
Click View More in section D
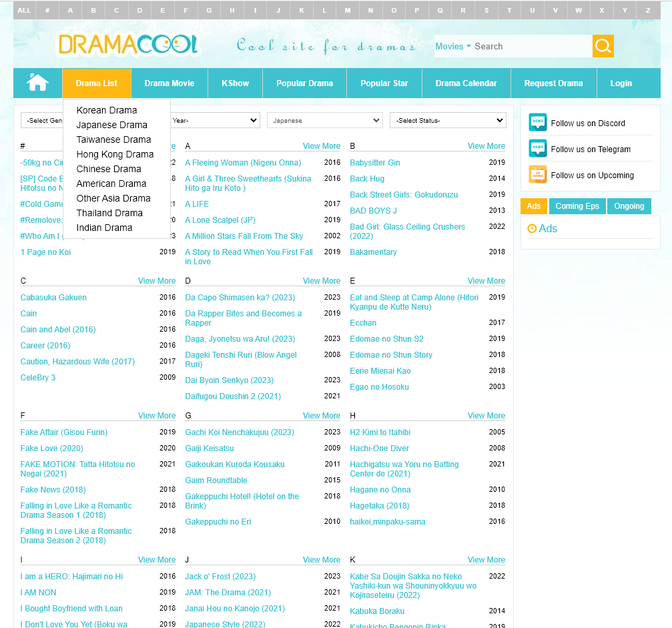(x=322, y=281)
